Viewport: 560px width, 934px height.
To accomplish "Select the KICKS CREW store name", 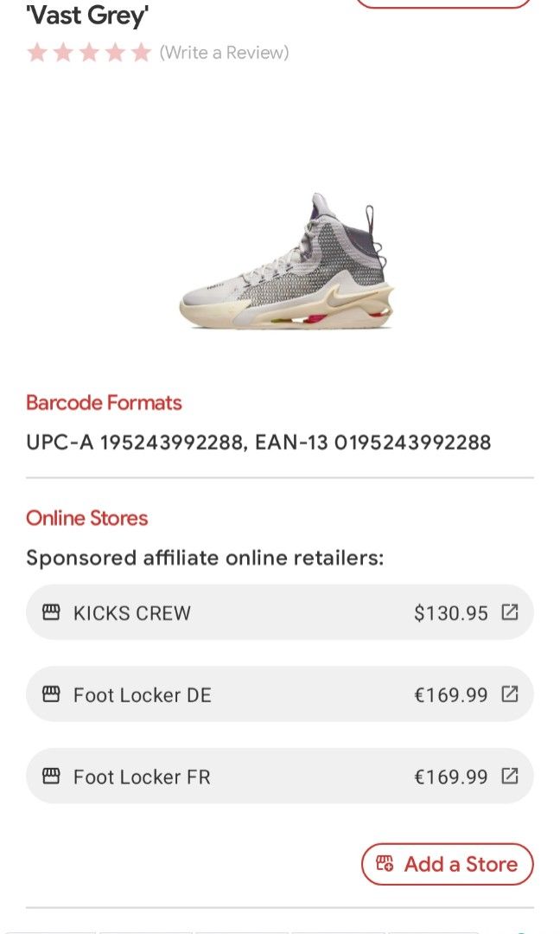I will 132,613.
